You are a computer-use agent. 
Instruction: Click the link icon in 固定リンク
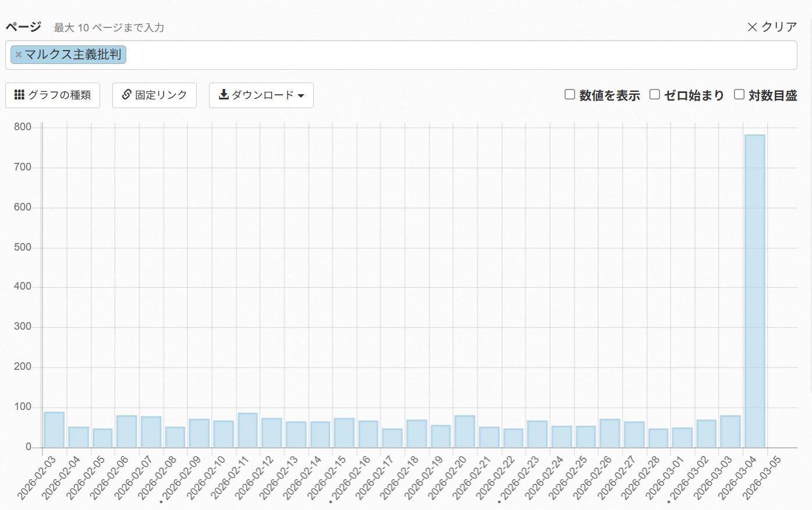[x=126, y=95]
